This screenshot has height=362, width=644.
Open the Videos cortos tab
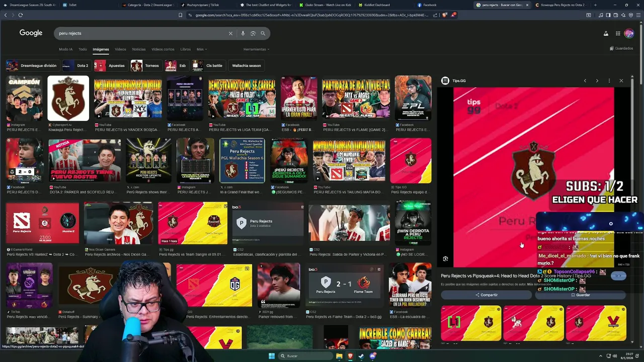[x=163, y=49]
